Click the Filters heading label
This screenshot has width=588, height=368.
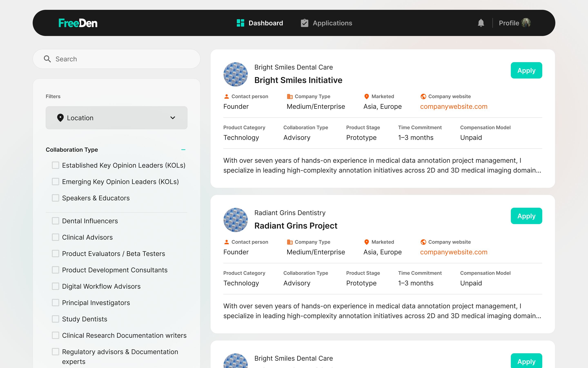click(x=53, y=96)
